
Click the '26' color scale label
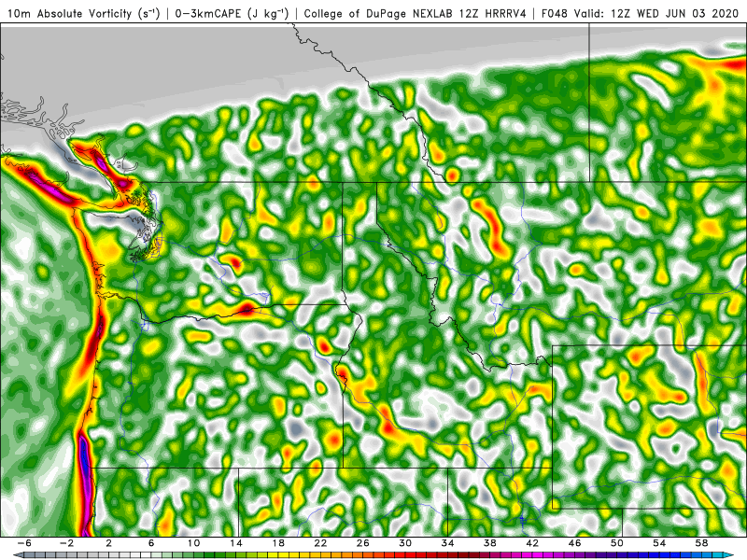pos(363,543)
